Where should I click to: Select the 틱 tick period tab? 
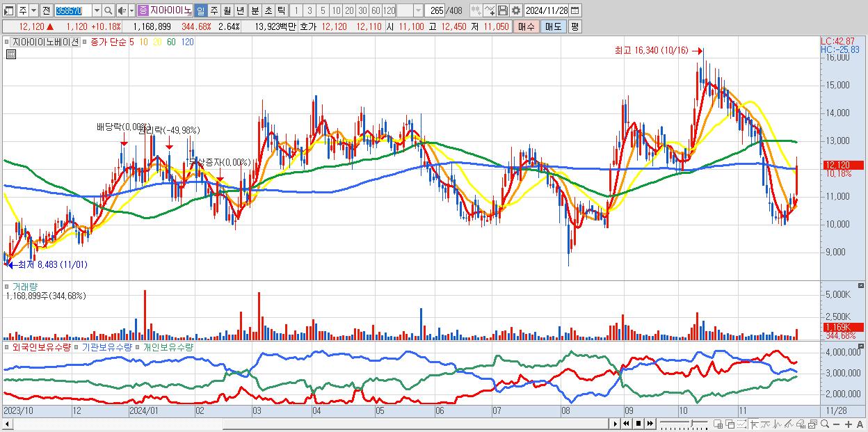tap(281, 10)
